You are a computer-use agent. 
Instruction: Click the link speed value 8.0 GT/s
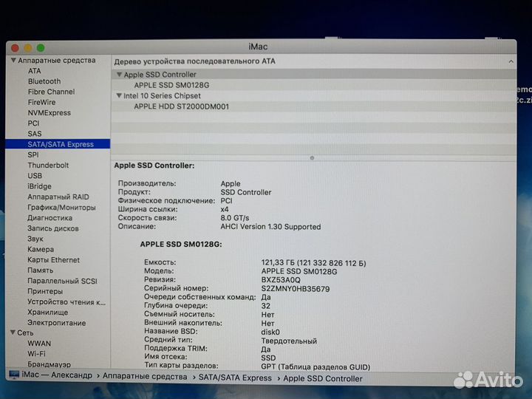point(235,218)
